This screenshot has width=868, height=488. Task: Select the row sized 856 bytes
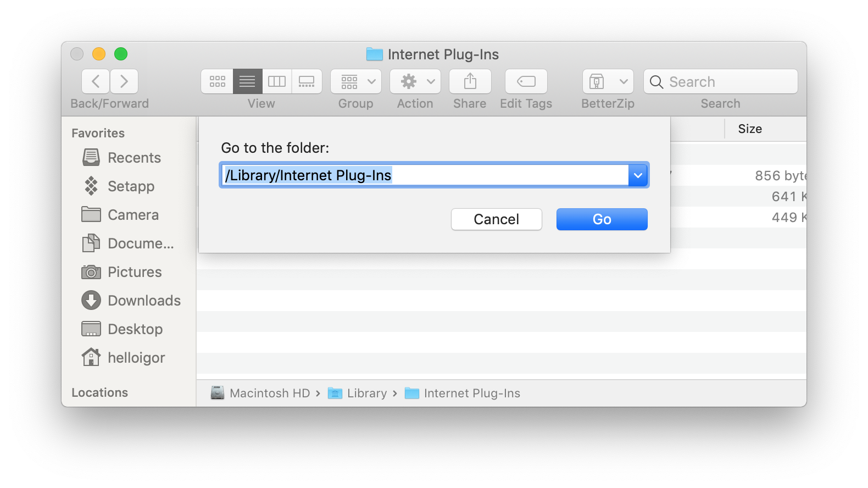(738, 175)
